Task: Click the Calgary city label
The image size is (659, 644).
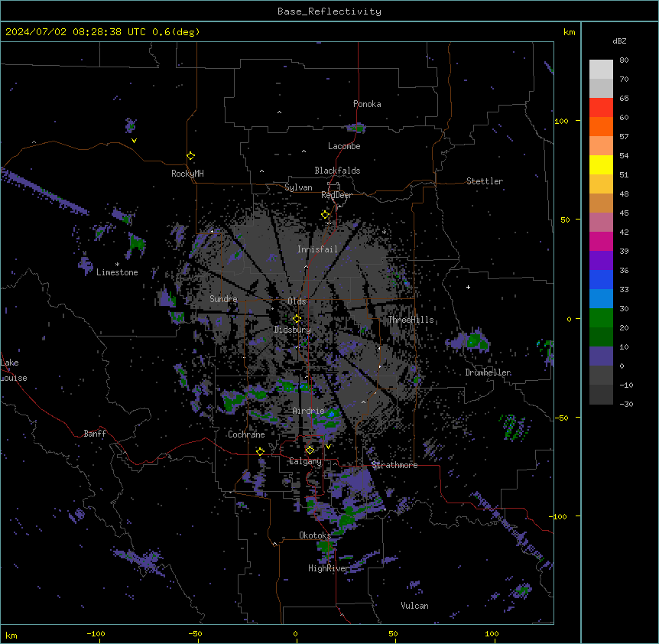Action: pos(305,461)
